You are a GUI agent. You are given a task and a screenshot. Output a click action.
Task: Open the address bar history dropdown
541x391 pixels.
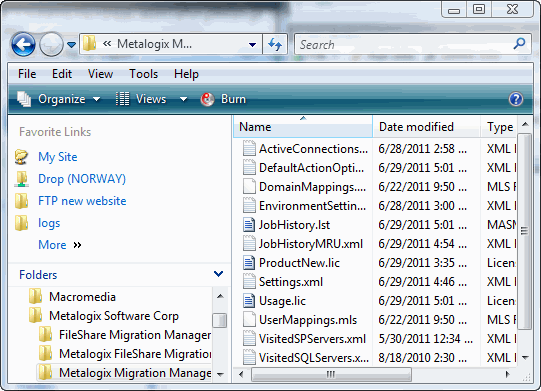(x=252, y=44)
